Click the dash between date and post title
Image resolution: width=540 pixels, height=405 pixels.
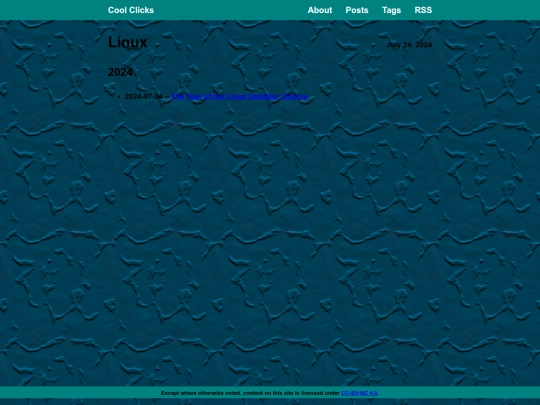pyautogui.click(x=167, y=96)
